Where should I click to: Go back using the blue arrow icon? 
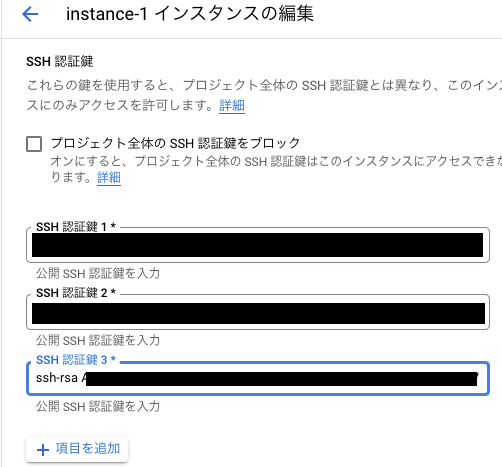click(x=30, y=14)
